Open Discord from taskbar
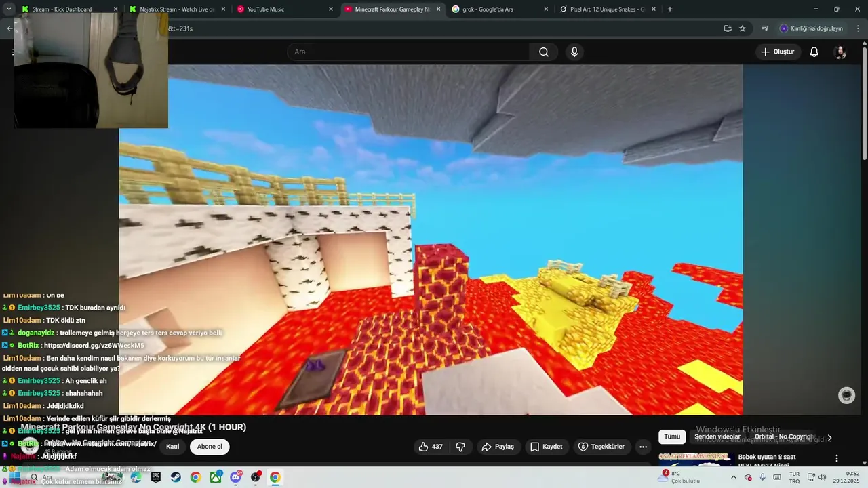Screen dimensions: 868x488 (235, 477)
